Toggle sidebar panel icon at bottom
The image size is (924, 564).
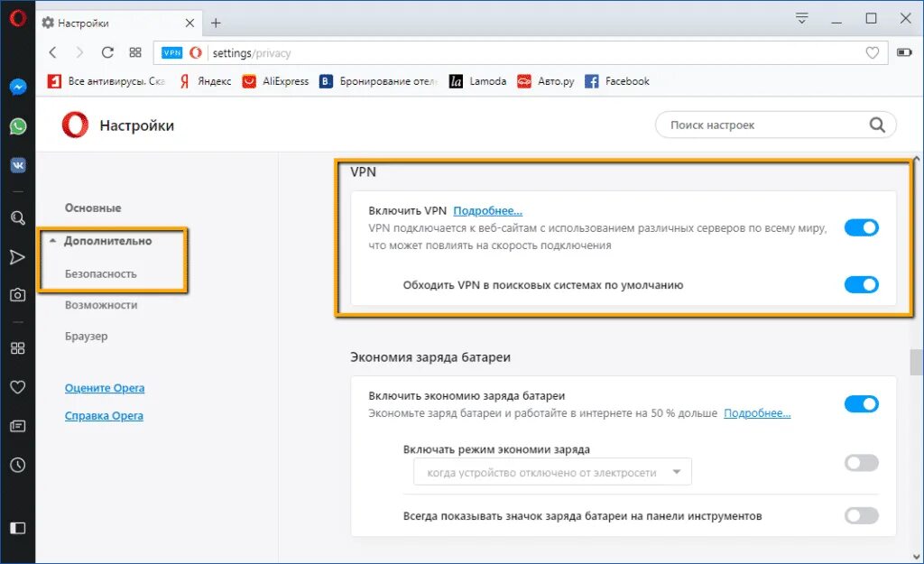coord(18,528)
